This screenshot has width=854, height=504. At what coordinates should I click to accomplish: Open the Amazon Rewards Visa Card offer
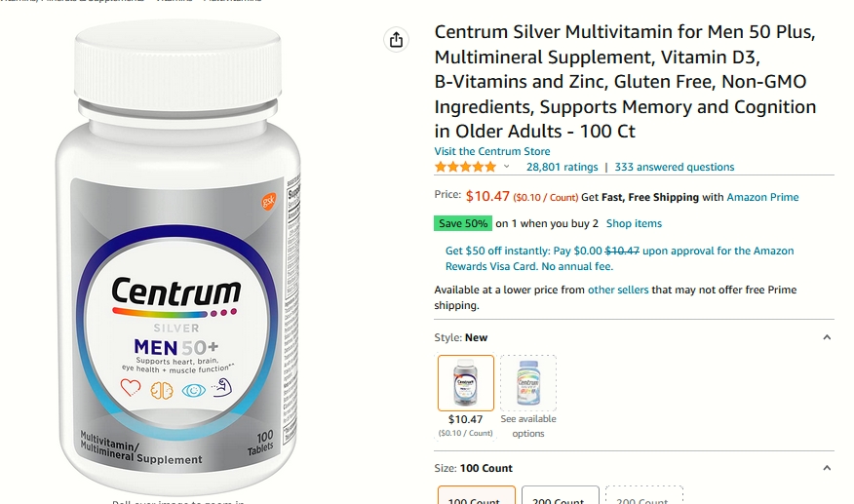(x=619, y=258)
